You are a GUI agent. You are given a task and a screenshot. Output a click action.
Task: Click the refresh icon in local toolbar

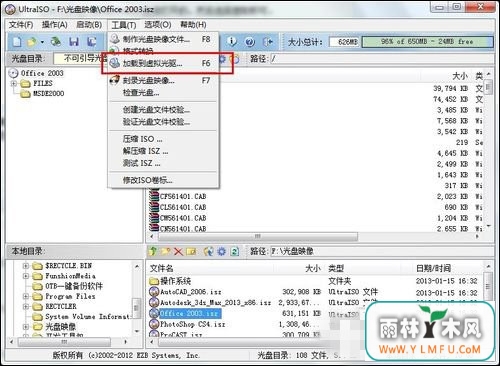[x=235, y=251]
